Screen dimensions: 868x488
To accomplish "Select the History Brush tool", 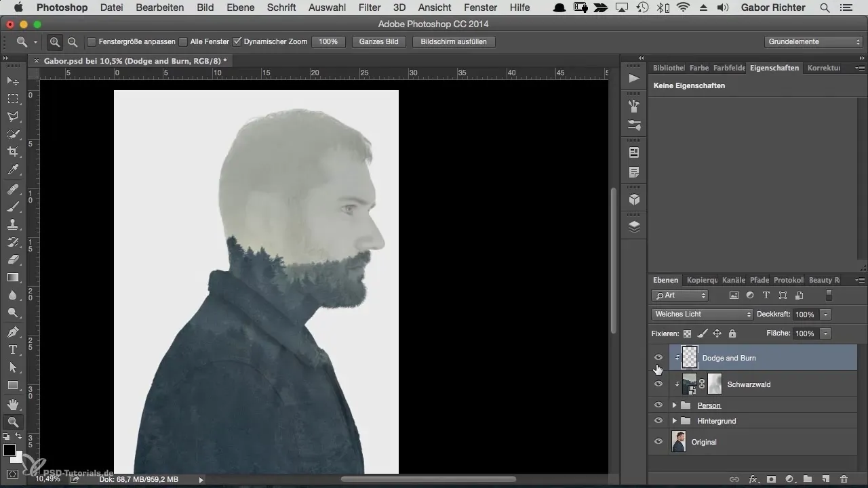I will point(13,242).
